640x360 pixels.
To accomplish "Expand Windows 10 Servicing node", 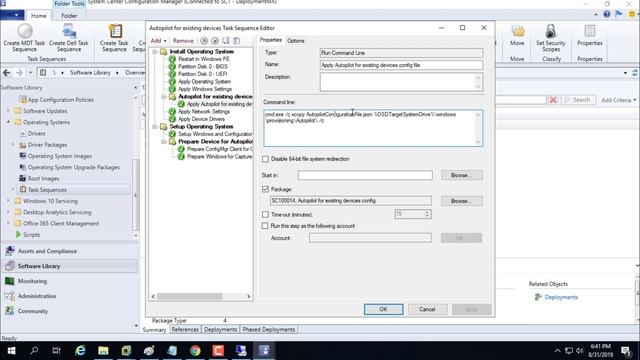I will coord(8,201).
